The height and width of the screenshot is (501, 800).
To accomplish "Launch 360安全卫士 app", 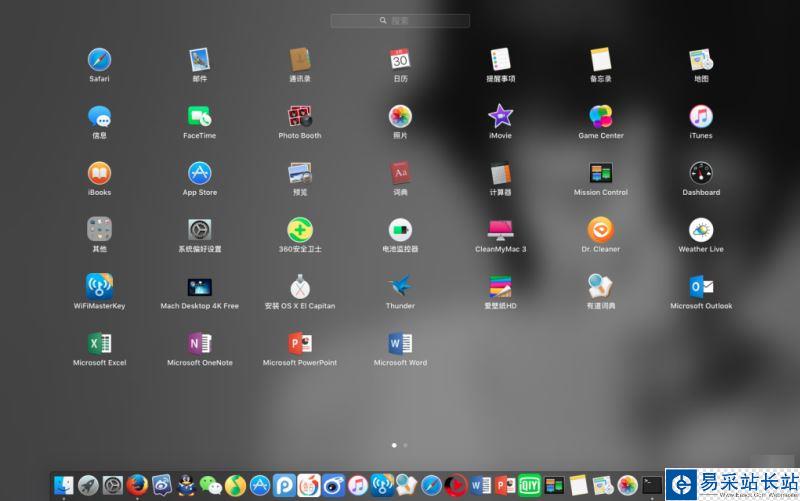I will (x=300, y=230).
